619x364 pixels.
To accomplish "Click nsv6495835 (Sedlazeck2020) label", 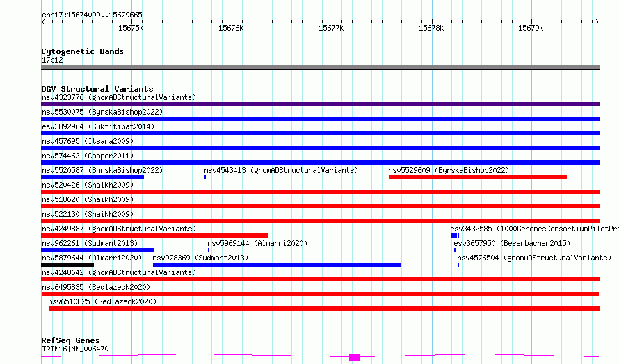I will pos(96,287).
